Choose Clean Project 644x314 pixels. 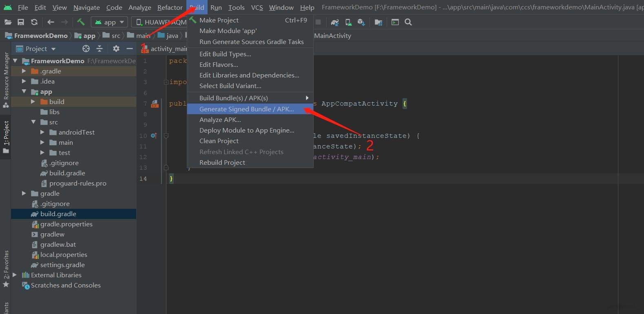click(x=250, y=141)
